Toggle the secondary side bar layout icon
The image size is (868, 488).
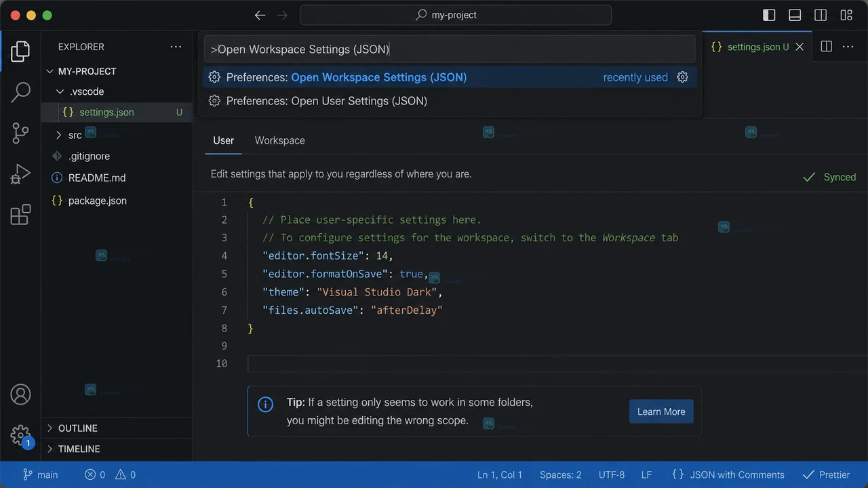click(x=821, y=15)
